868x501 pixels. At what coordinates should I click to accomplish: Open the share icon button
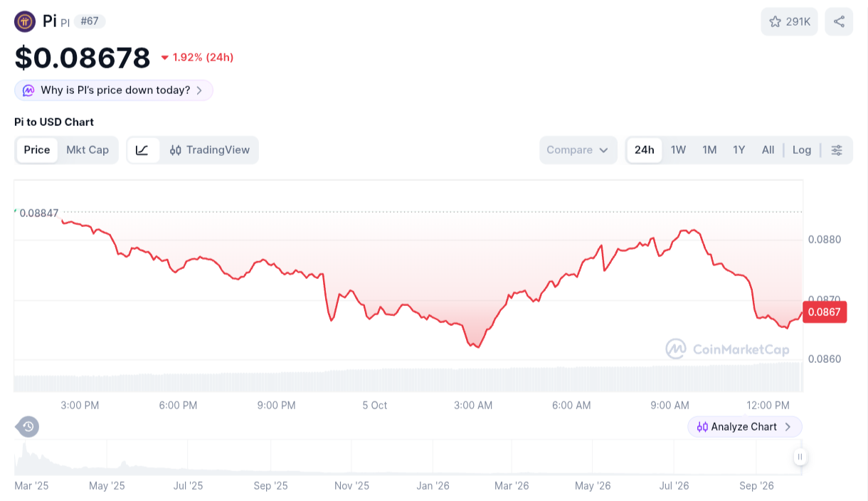pyautogui.click(x=839, y=22)
